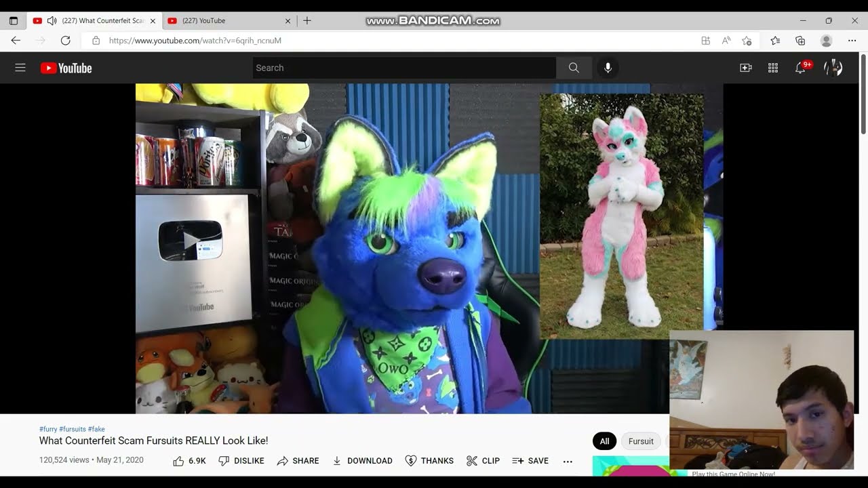Open a new tab with plus button
This screenshot has height=488, width=868.
tap(307, 21)
